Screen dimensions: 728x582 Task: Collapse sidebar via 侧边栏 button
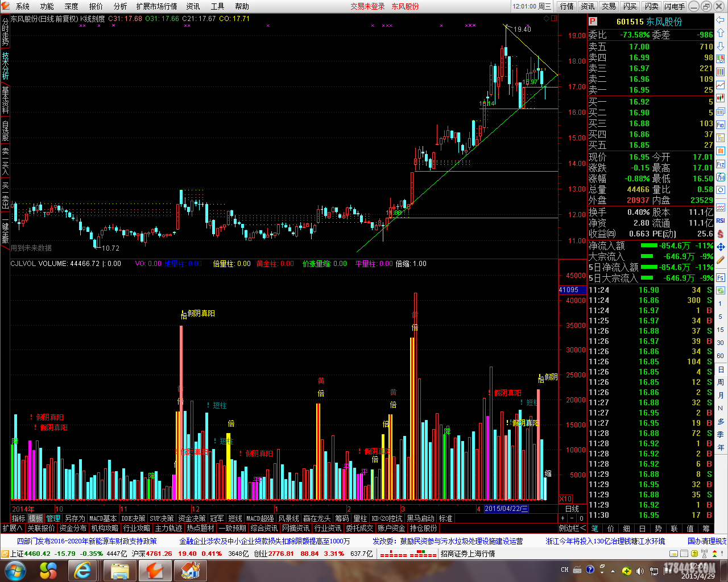pos(572,528)
